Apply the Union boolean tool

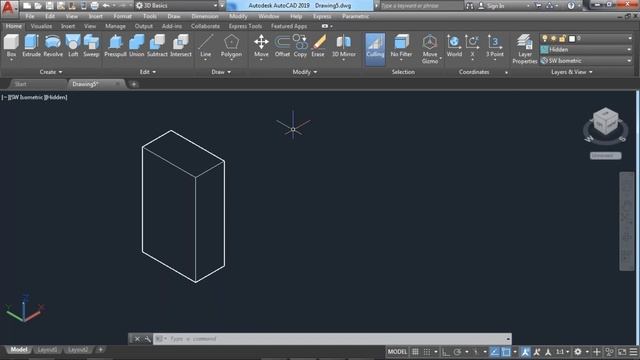[136, 46]
